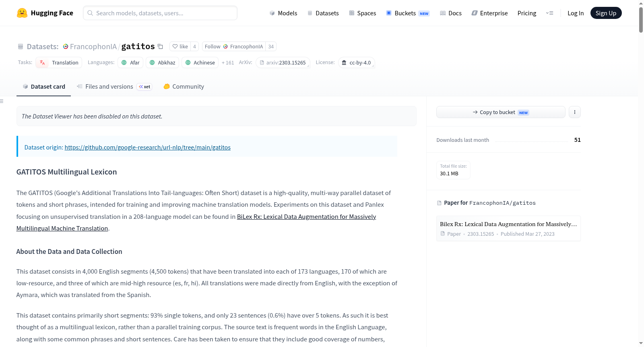The width and height of the screenshot is (644, 347).
Task: Open the FrancophonIA owner link in the title
Action: (93, 46)
